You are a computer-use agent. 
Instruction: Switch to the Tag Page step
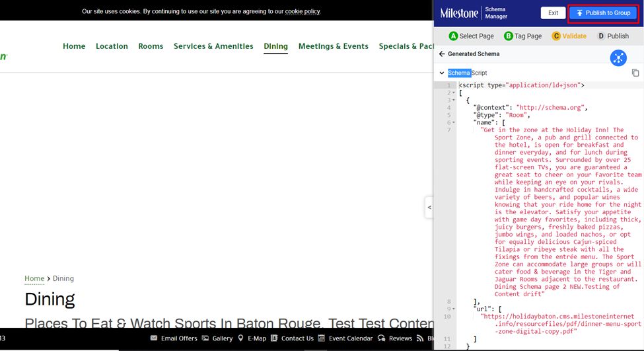(x=523, y=36)
